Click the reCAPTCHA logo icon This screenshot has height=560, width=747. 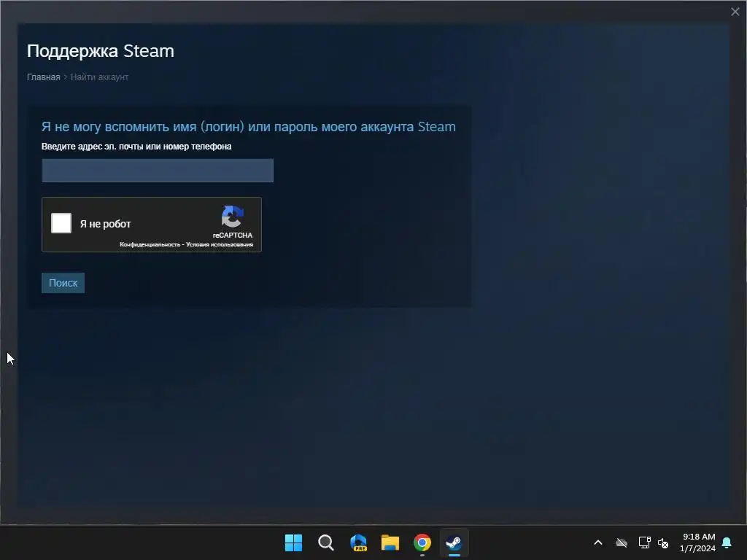point(233,217)
